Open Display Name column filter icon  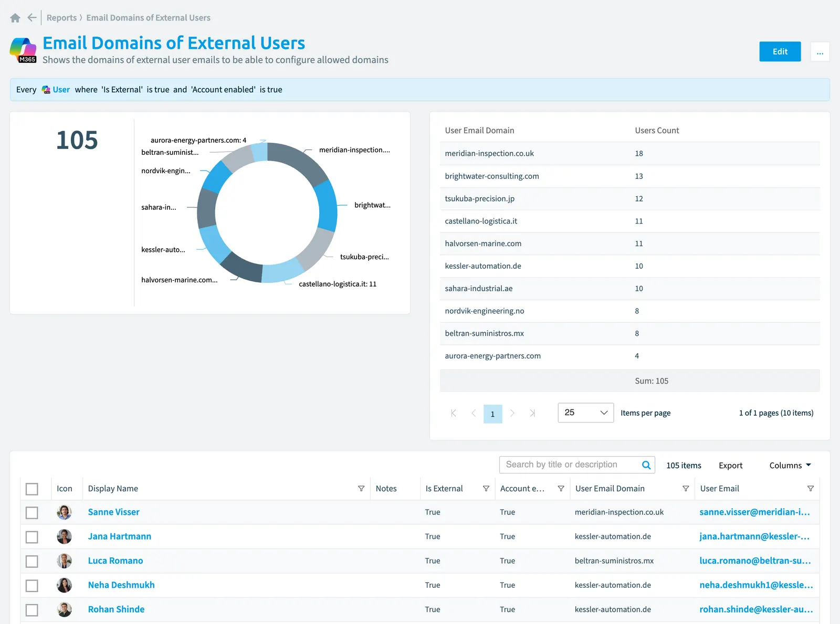point(361,489)
